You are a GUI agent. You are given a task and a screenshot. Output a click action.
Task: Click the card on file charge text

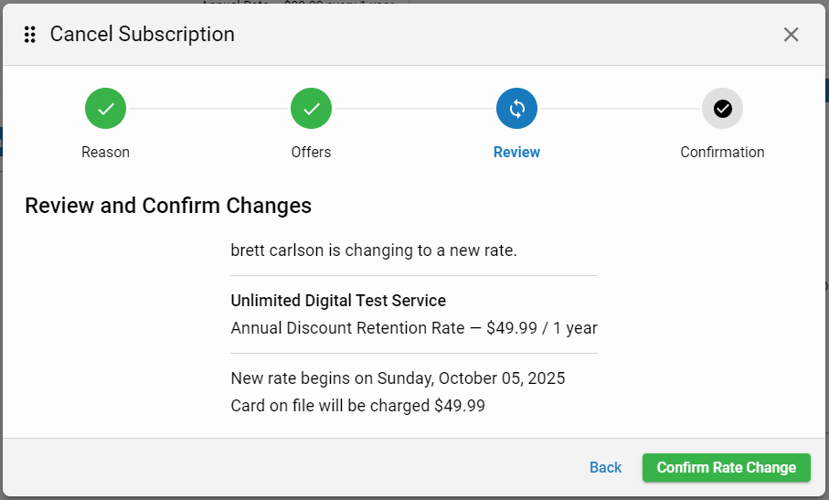click(x=357, y=405)
